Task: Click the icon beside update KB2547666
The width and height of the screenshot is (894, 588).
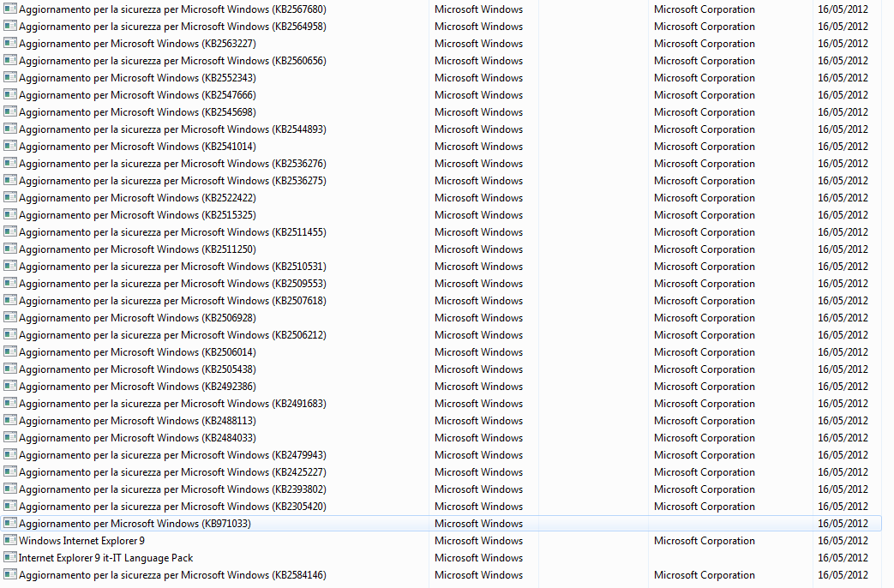Action: pyautogui.click(x=10, y=94)
